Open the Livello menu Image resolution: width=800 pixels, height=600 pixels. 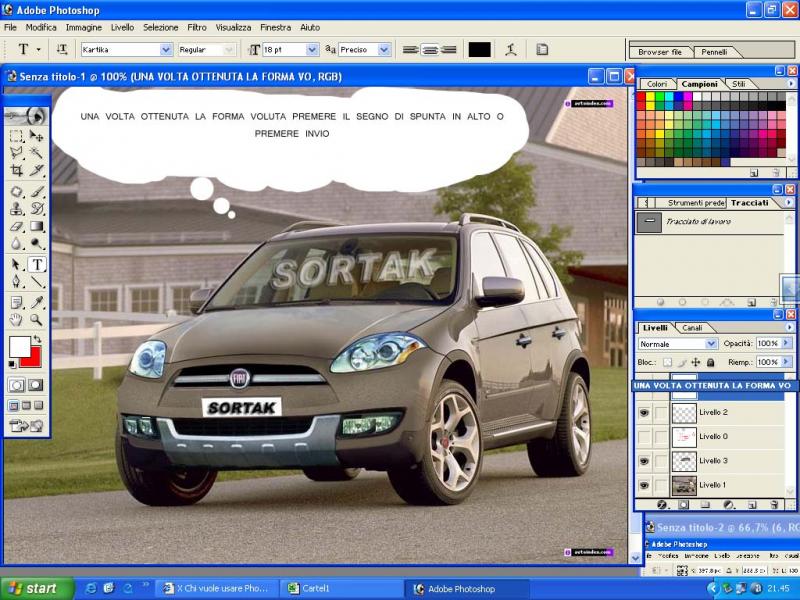click(122, 28)
